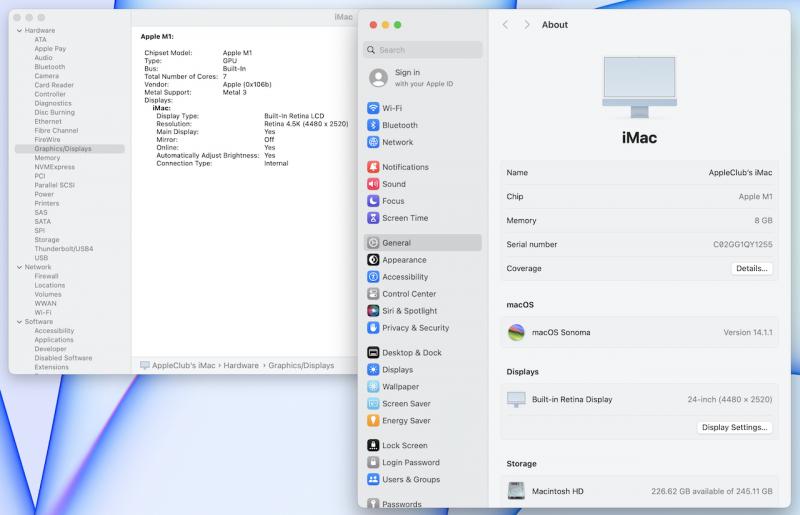This screenshot has width=800, height=515.
Task: Click the Resolution Retina 4.5K value
Action: pos(306,124)
